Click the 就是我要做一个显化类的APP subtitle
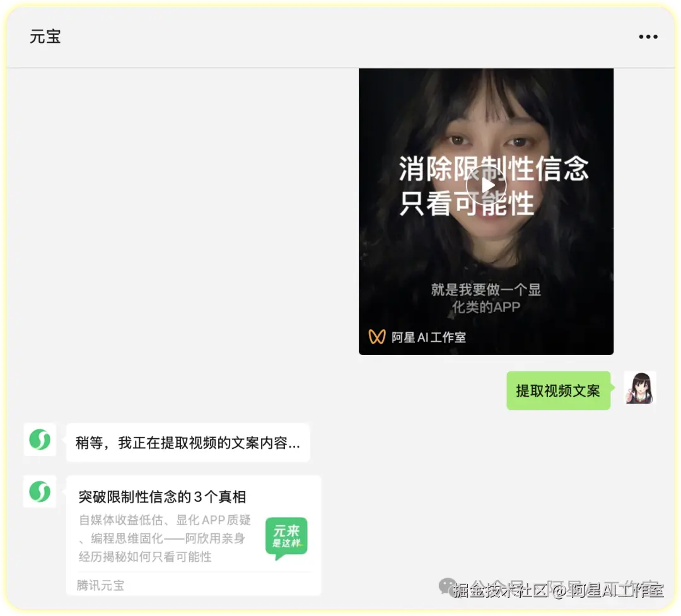Image resolution: width=681 pixels, height=616 pixels. pyautogui.click(x=486, y=298)
